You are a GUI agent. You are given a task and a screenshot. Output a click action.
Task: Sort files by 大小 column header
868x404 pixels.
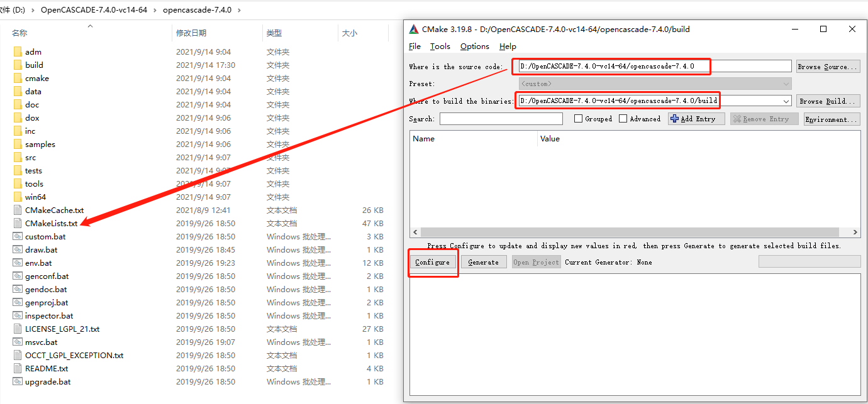[350, 33]
